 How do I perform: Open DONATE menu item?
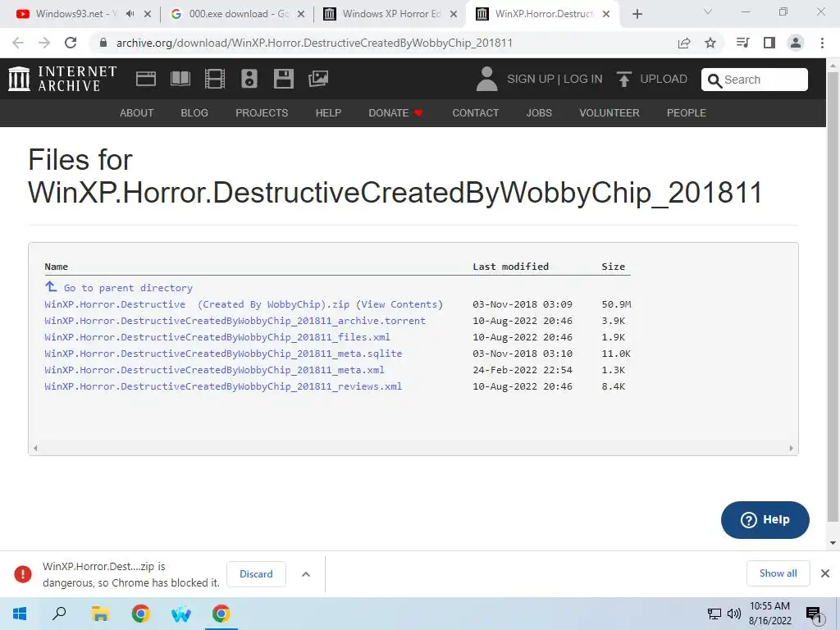coord(396,113)
